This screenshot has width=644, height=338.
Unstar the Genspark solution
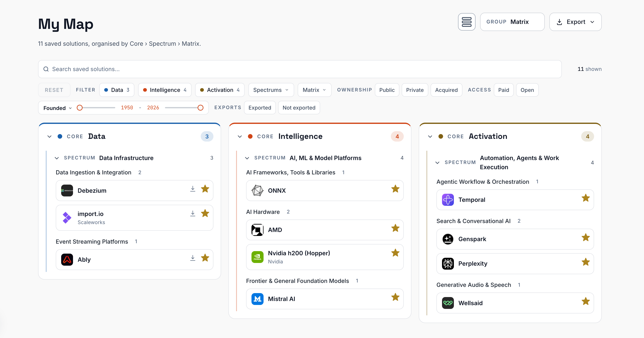(586, 238)
